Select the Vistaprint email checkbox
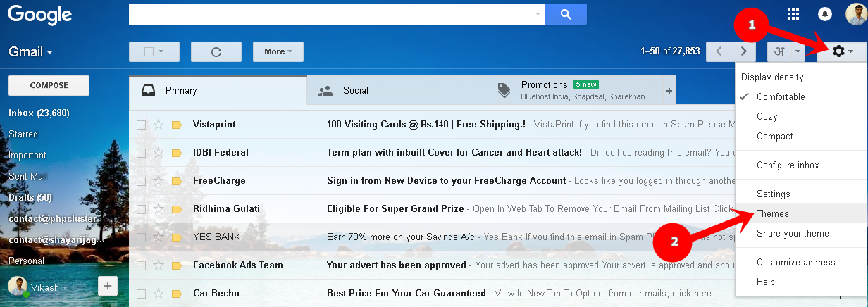The image size is (868, 307). tap(141, 125)
